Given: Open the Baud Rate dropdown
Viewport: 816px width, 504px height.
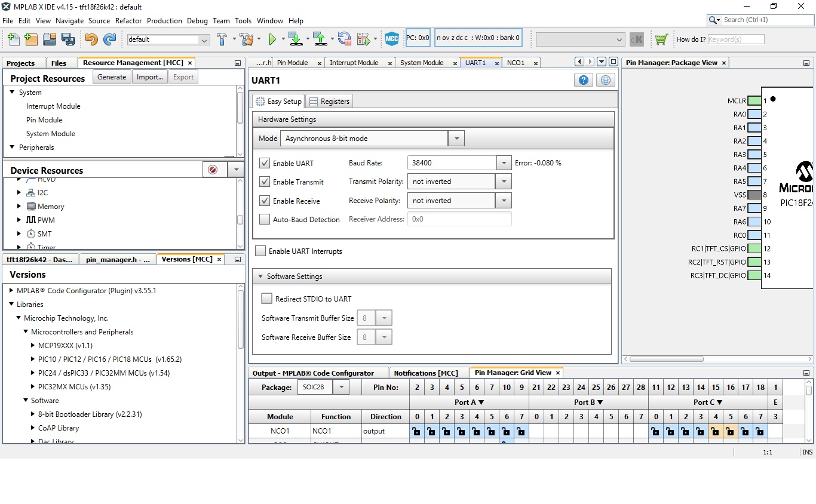Looking at the screenshot, I should coord(504,162).
